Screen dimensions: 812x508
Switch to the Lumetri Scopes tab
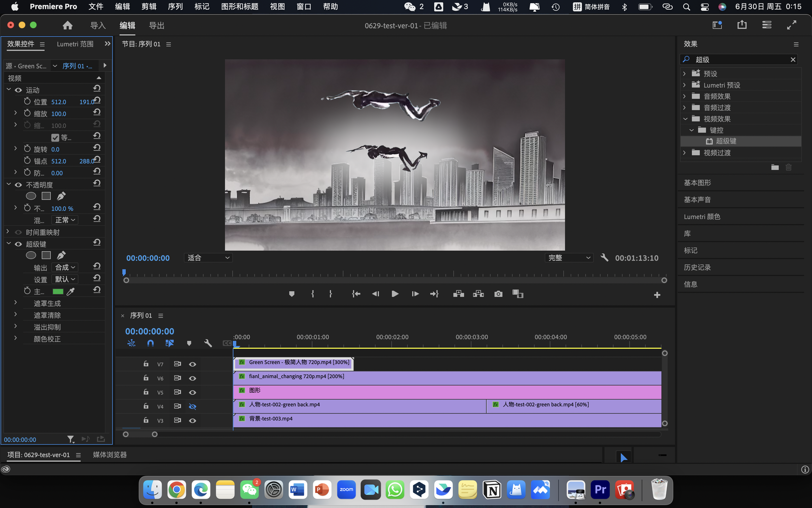[x=75, y=44]
